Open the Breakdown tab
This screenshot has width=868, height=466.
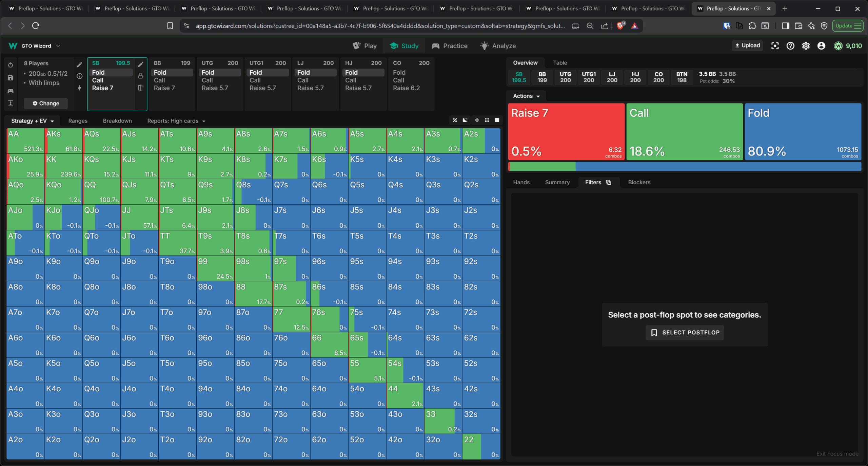coord(117,121)
